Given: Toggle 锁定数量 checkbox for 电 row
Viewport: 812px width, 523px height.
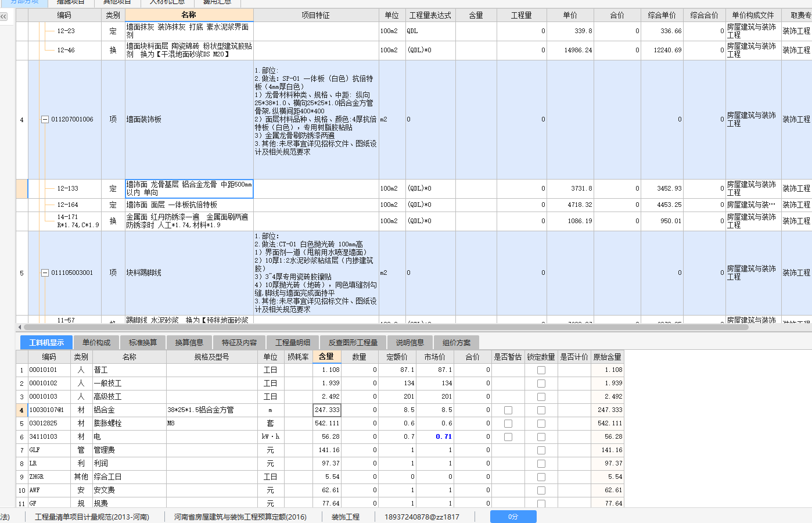Looking at the screenshot, I should pyautogui.click(x=541, y=437).
